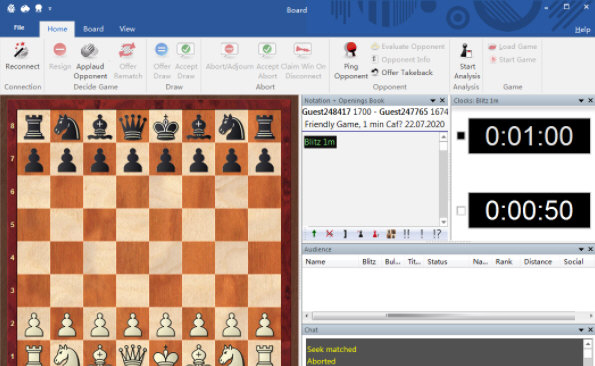Image resolution: width=595 pixels, height=366 pixels.
Task: Click the black clock indicator box
Action: 461,135
